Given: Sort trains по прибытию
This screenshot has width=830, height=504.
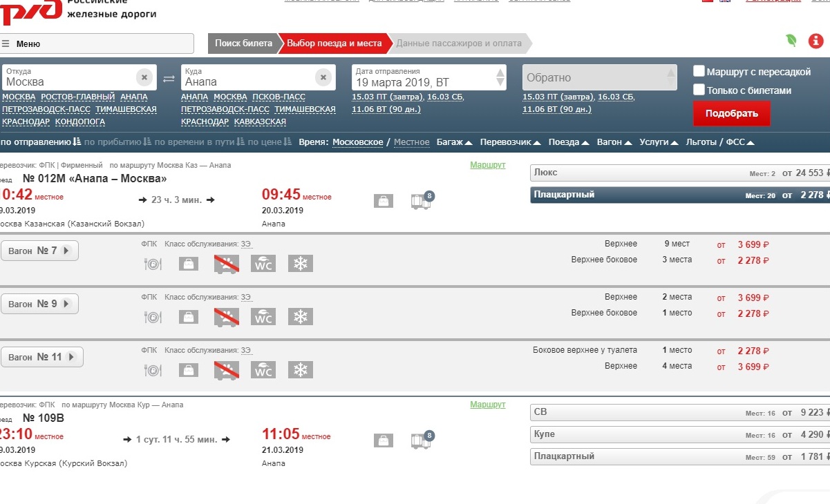Looking at the screenshot, I should (x=118, y=142).
